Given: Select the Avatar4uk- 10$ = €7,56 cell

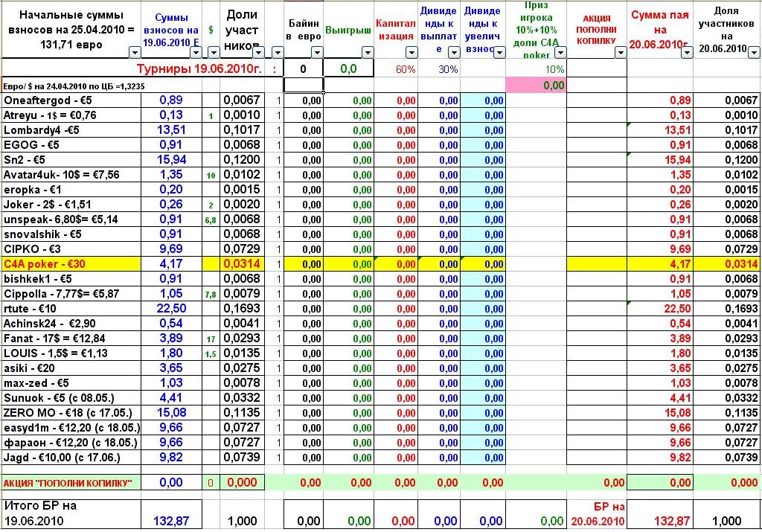Looking at the screenshot, I should (71, 175).
